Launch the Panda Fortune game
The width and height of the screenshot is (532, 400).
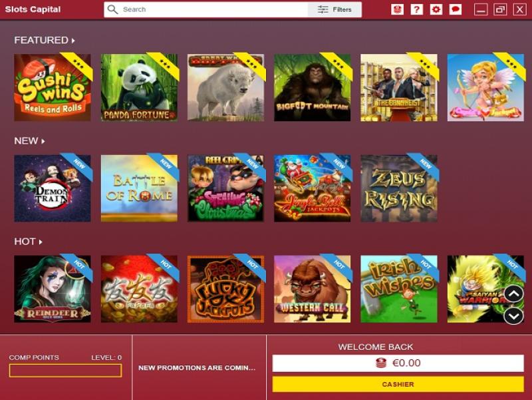(x=139, y=87)
